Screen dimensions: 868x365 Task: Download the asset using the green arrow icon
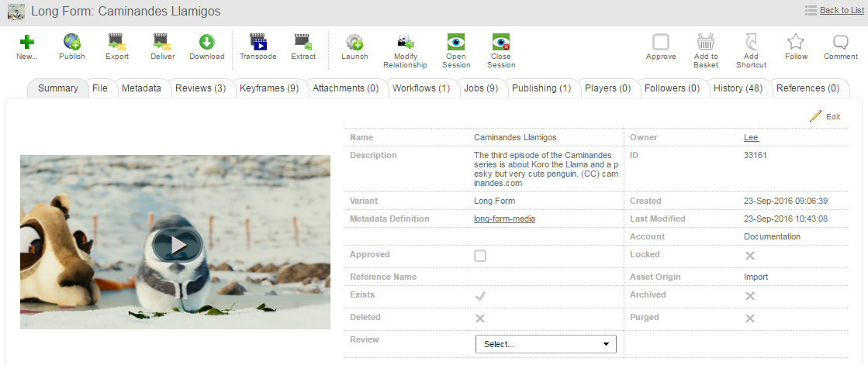[206, 42]
